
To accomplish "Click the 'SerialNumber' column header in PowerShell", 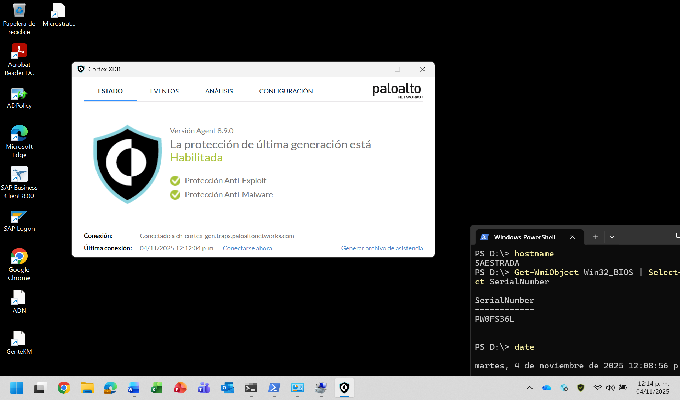I will click(504, 300).
